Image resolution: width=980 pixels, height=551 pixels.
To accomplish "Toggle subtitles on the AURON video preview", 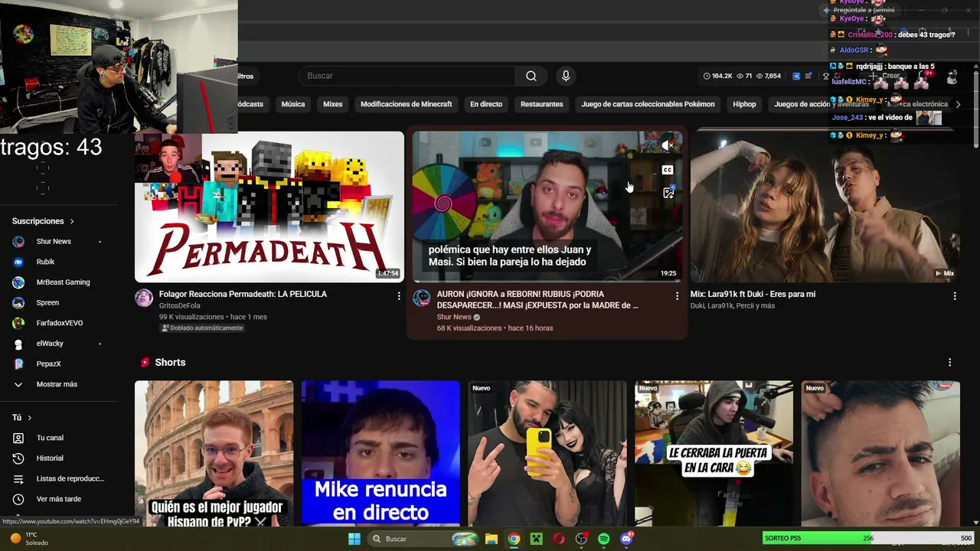I will click(x=668, y=170).
